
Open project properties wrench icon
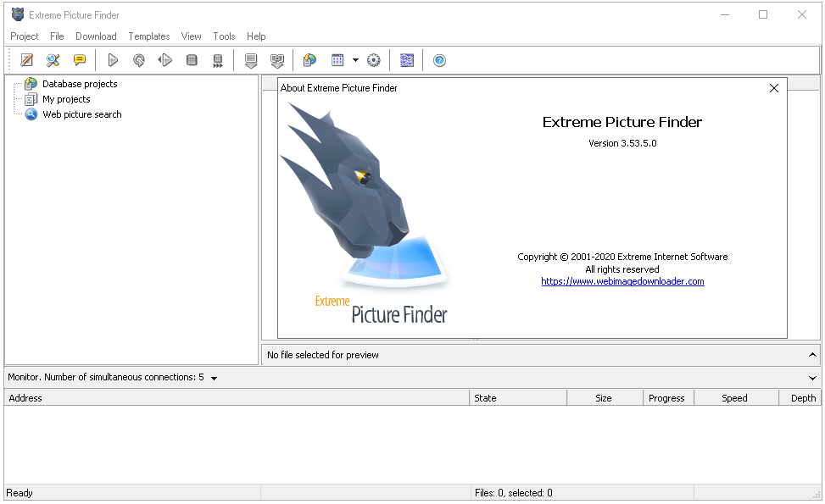coord(53,60)
